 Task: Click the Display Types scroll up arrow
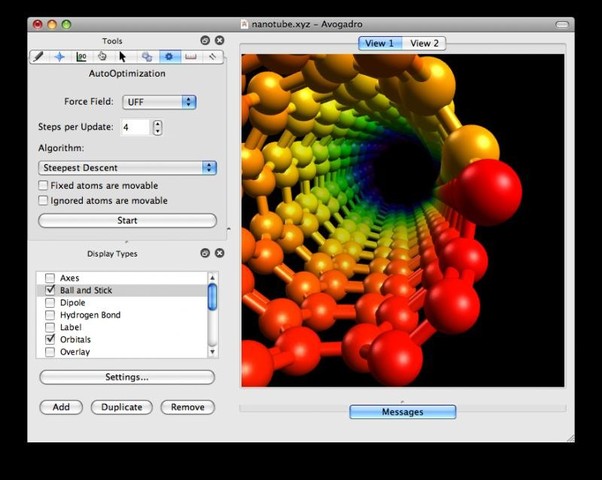coord(212,277)
